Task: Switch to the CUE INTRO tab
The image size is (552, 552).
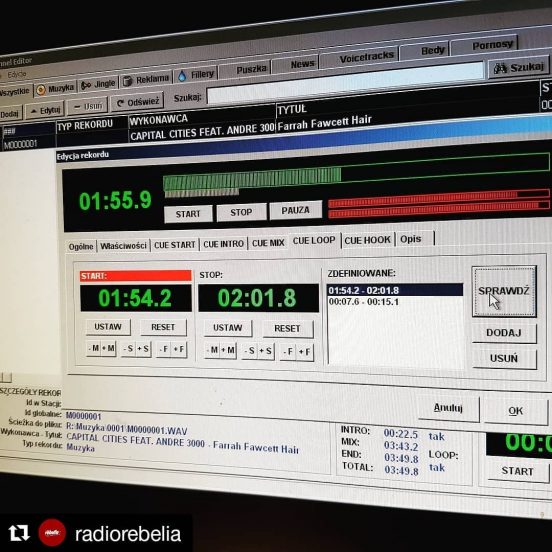Action: [x=224, y=244]
